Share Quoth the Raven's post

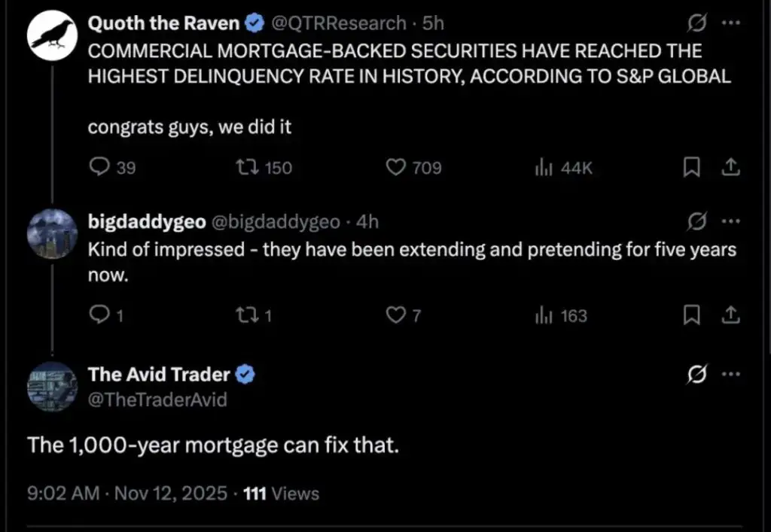click(729, 168)
